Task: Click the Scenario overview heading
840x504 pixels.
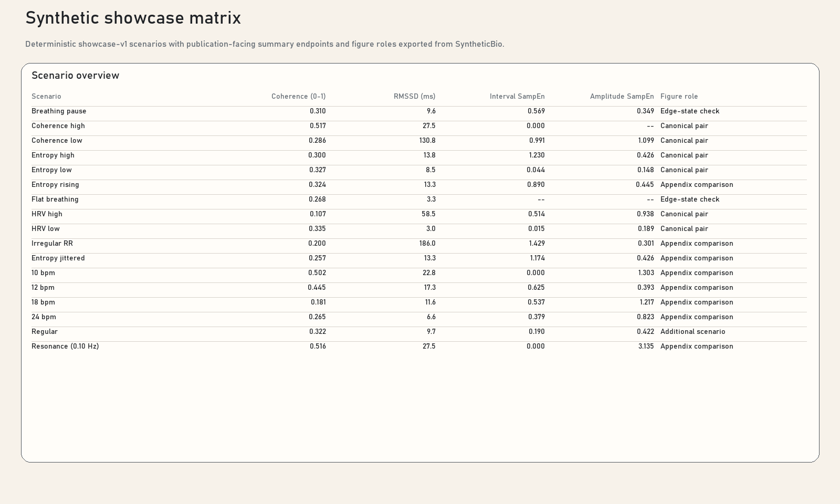Action: [76, 76]
